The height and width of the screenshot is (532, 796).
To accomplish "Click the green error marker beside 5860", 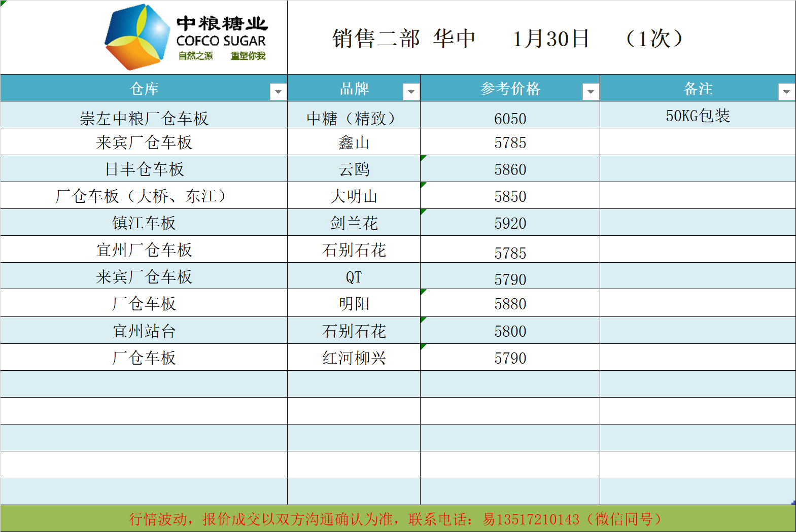I will [423, 158].
